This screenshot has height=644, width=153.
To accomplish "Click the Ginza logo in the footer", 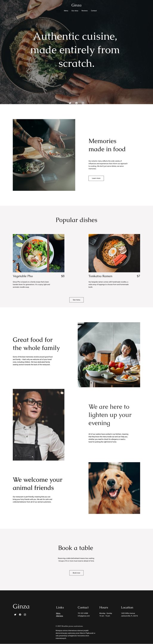I will [21, 606].
